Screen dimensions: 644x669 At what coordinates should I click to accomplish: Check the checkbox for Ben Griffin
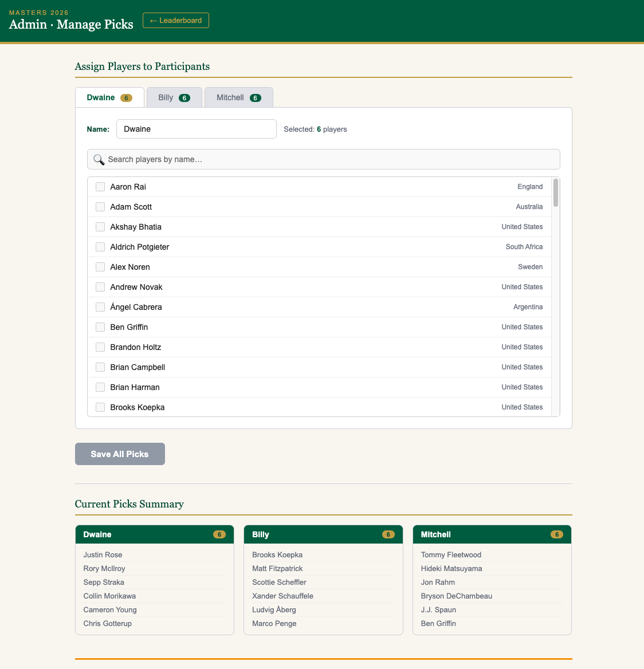(100, 326)
